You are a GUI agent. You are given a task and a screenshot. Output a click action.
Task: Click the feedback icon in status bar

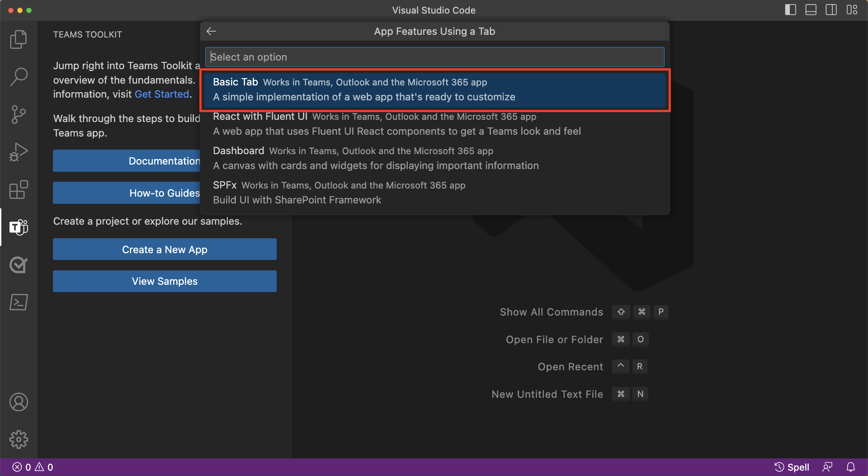827,467
